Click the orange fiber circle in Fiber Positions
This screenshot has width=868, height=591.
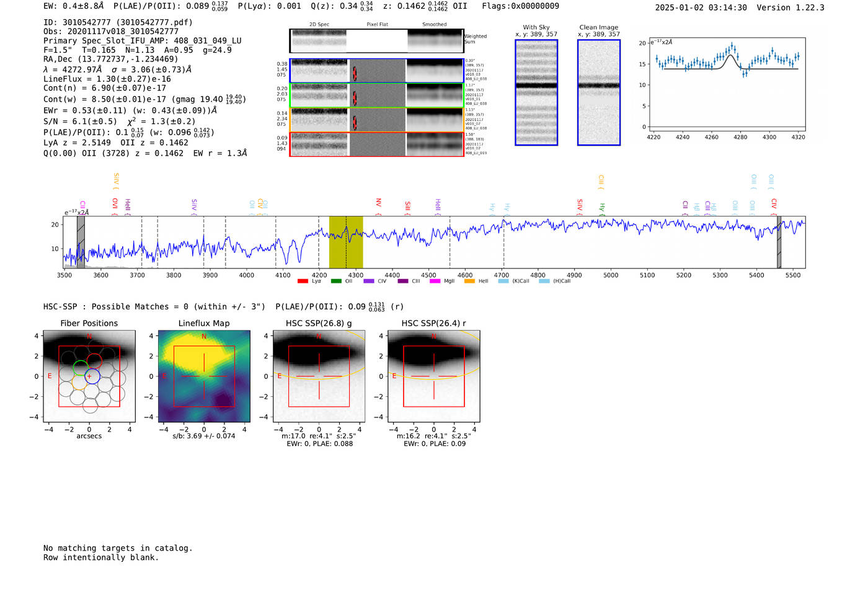tap(79, 383)
